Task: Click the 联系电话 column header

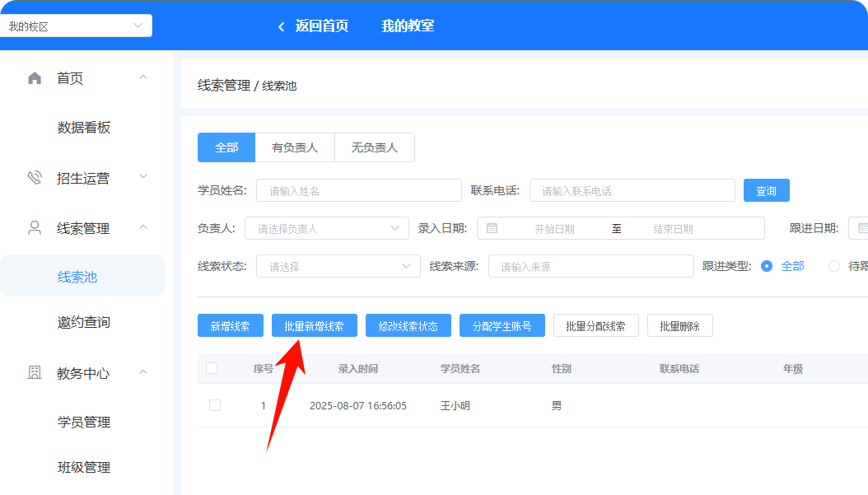Action: (679, 369)
